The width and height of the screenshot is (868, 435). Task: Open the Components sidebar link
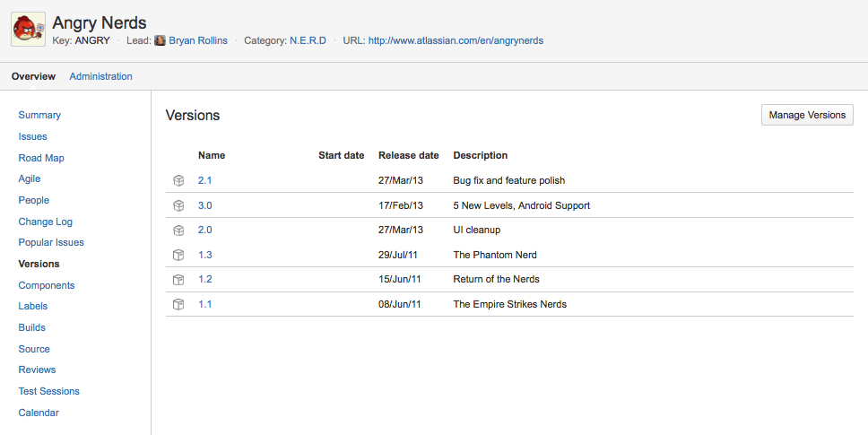point(47,285)
